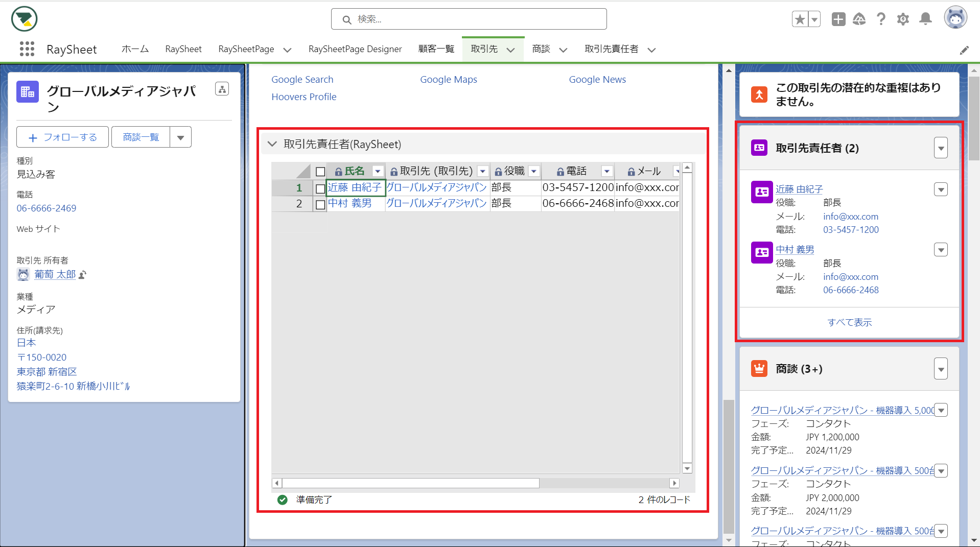The image size is (980, 547).
Task: Click the contact icon beside 中村 義男
Action: (x=762, y=252)
